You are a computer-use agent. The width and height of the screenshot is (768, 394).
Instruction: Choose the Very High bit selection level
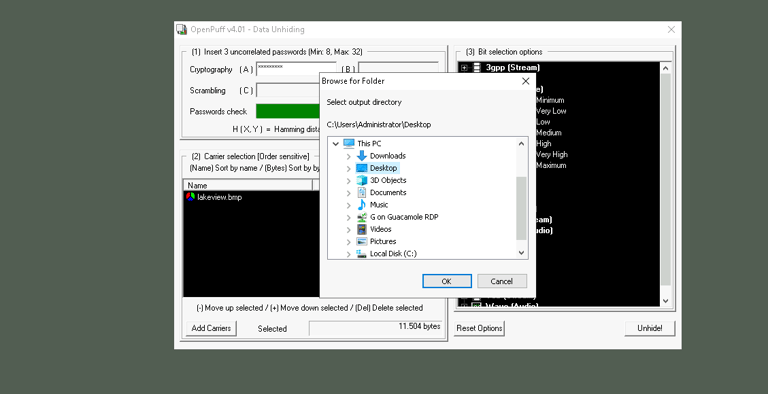552,154
